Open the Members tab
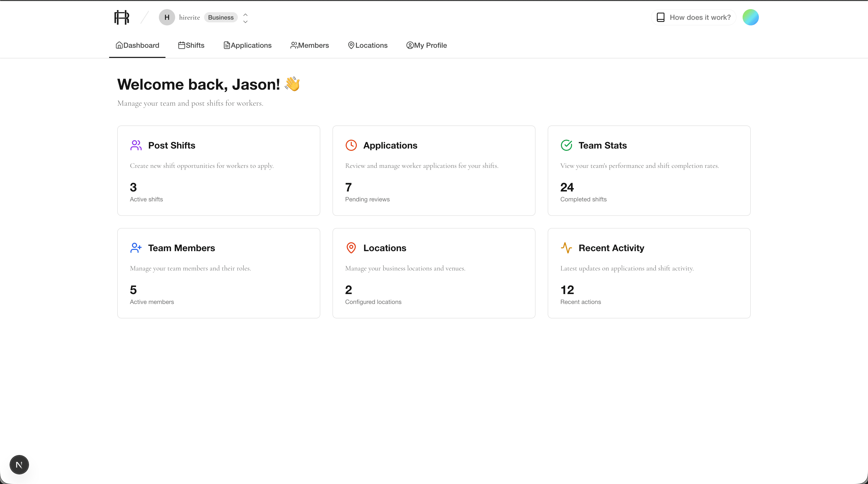Viewport: 868px width, 484px height. [309, 45]
